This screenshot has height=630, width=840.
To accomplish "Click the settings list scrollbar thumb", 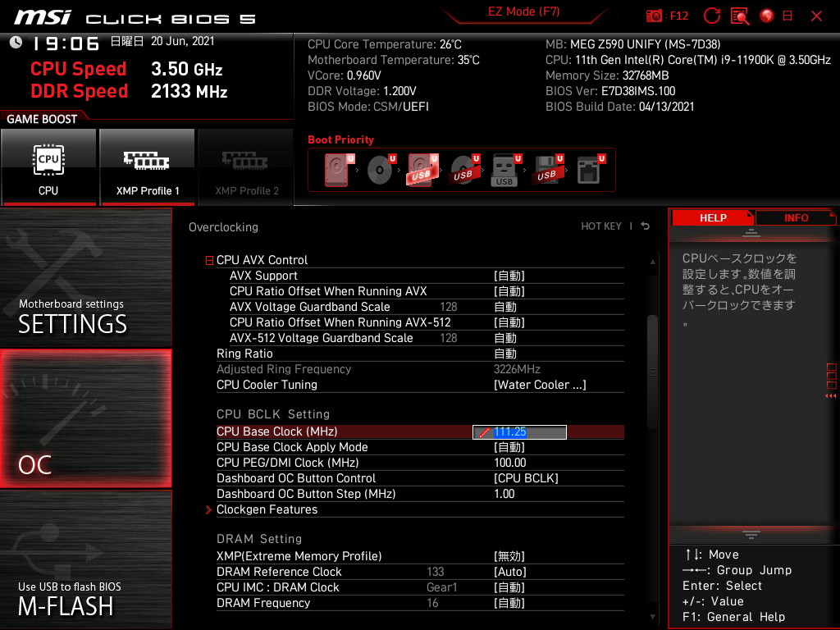I will [652, 372].
